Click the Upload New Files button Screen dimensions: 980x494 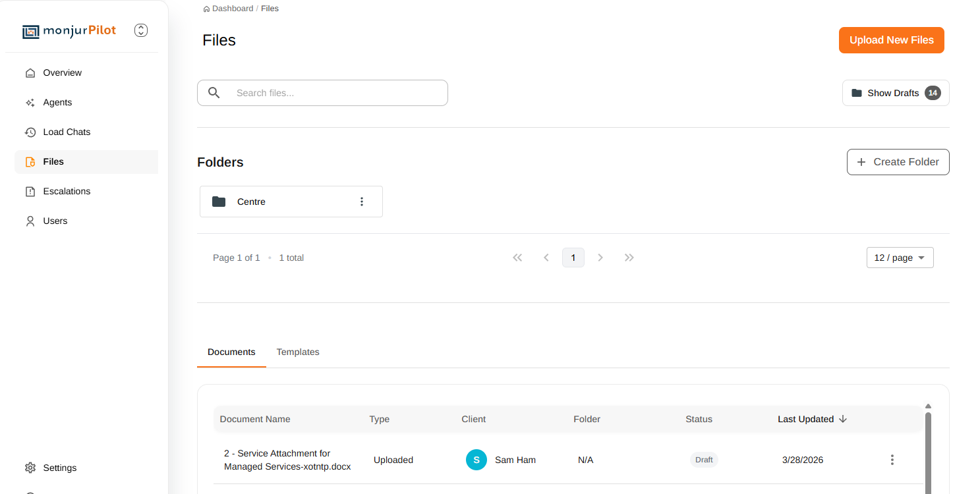892,40
